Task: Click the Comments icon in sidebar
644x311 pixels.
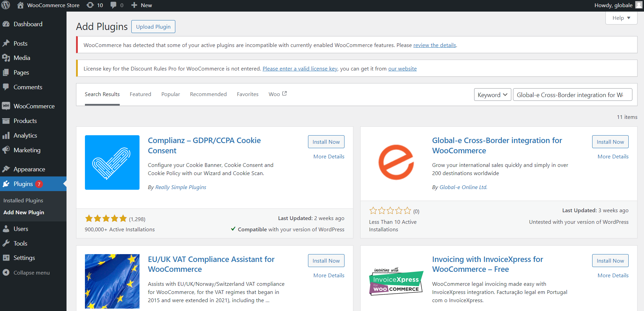Action: pyautogui.click(x=6, y=87)
